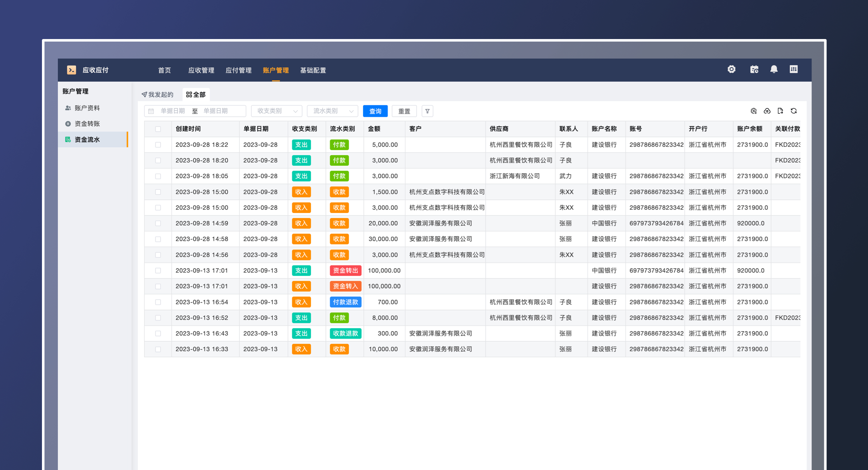The height and width of the screenshot is (470, 868).
Task: Click the funnel filter icon
Action: 427,111
